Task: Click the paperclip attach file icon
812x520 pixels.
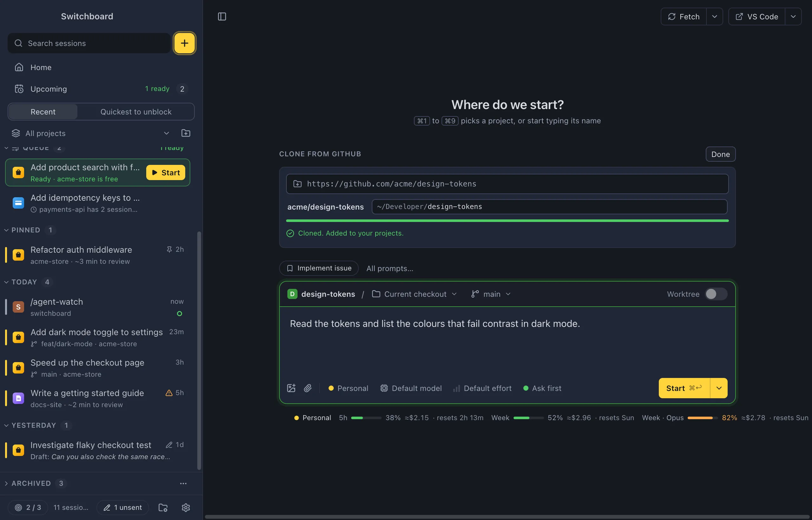Action: coord(308,388)
